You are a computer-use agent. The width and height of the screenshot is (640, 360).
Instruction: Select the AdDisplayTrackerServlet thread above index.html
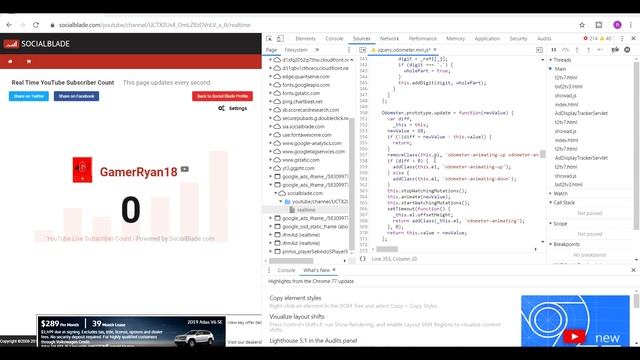581,113
